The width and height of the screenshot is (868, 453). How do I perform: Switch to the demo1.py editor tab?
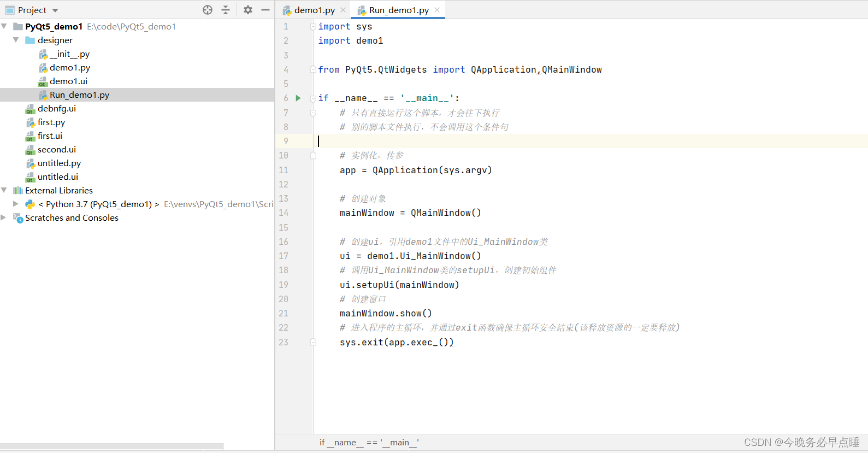(x=314, y=10)
